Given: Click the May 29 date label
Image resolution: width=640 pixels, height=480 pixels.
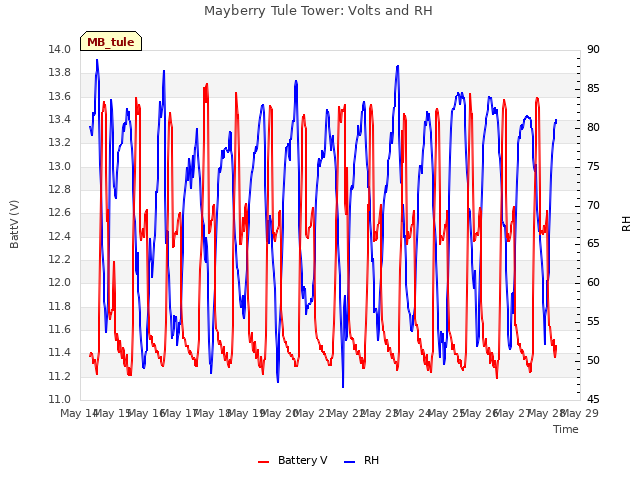Looking at the screenshot, I should point(580,413).
